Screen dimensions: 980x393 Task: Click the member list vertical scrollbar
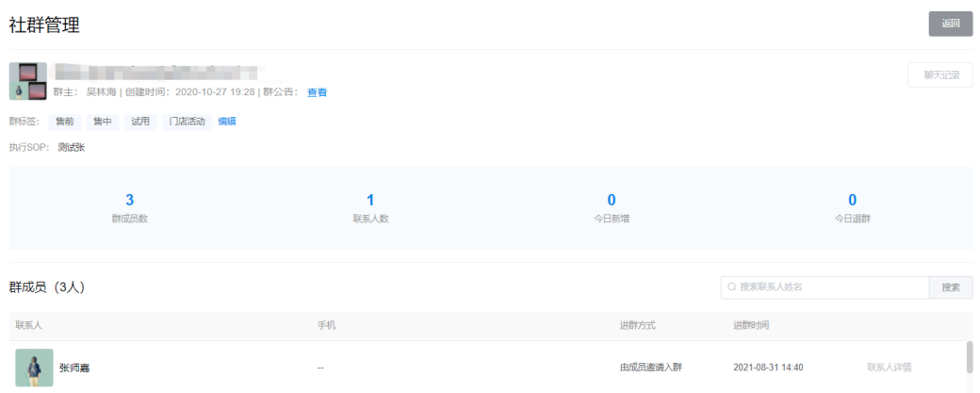[x=970, y=358]
